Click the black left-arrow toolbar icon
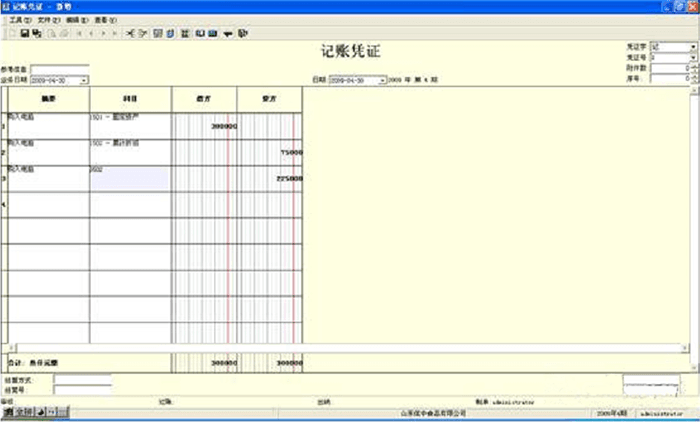700x422 pixels. pos(229,33)
